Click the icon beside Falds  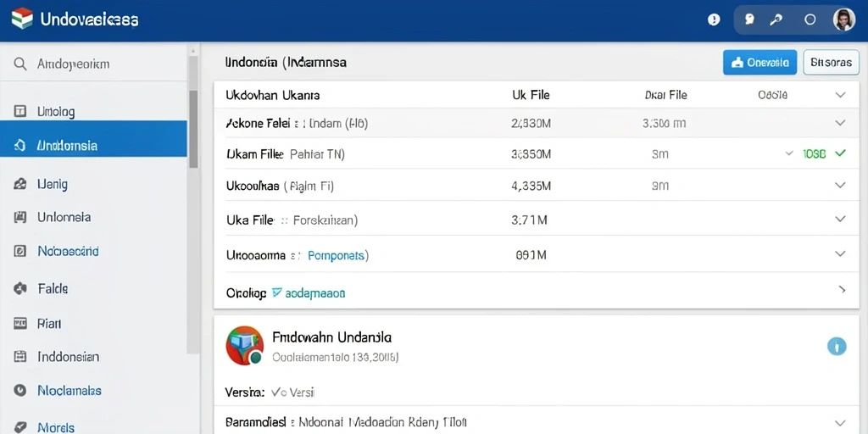[20, 288]
